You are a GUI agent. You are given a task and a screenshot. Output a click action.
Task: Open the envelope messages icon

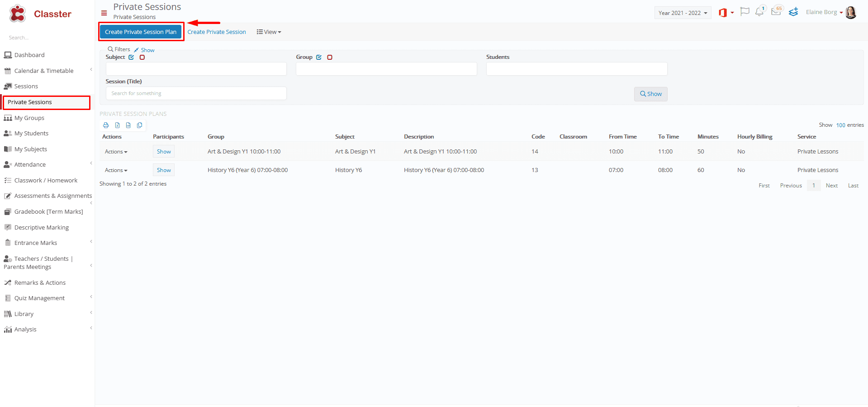(776, 11)
